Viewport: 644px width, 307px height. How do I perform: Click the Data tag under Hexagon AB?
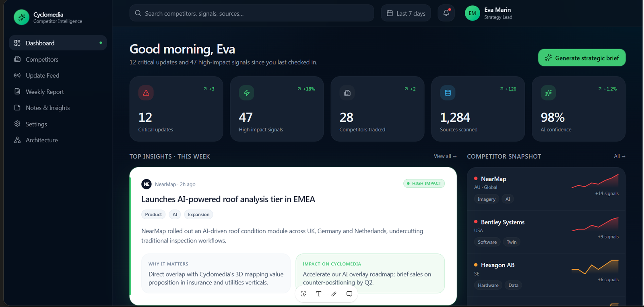pyautogui.click(x=513, y=285)
